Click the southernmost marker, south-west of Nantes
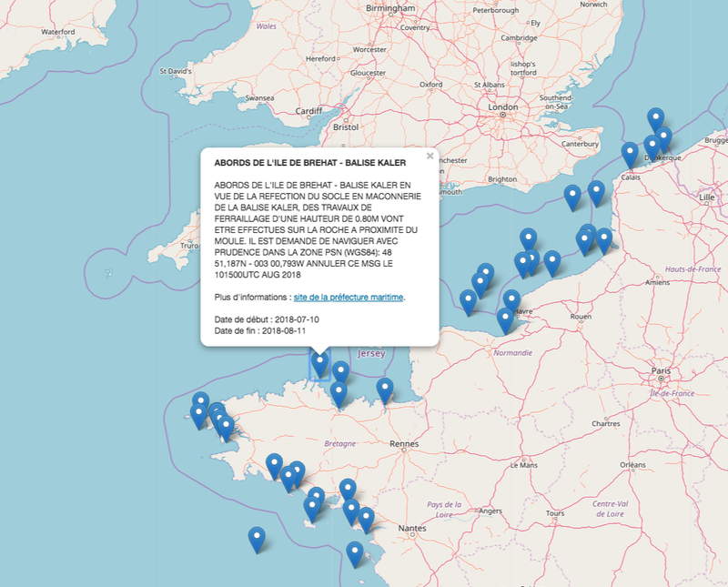Viewport: 728px width, 587px height. 355,554
